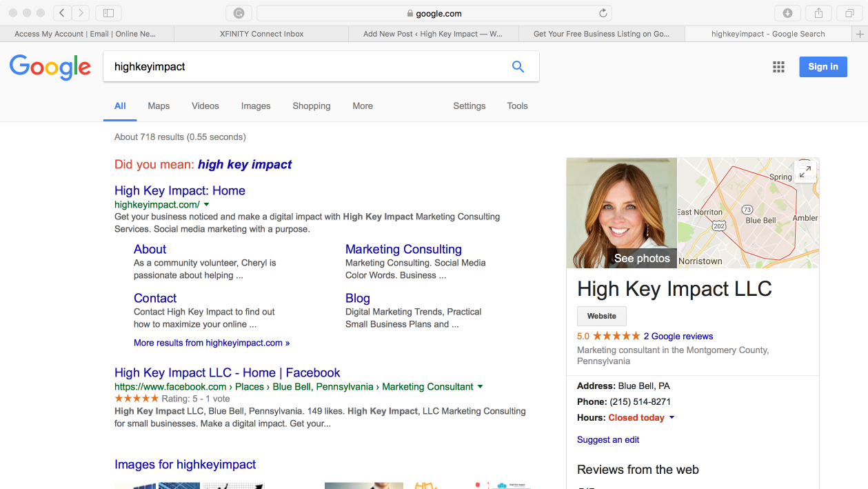
Task: Open the About sitelink
Action: coord(150,250)
